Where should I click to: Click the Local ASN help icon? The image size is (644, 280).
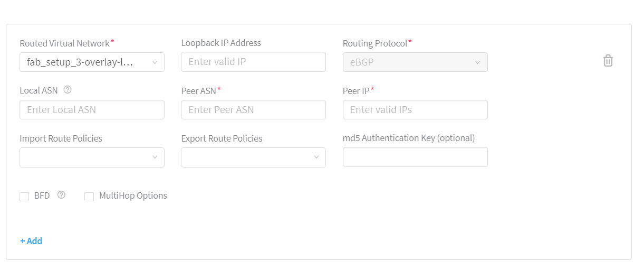pos(68,90)
